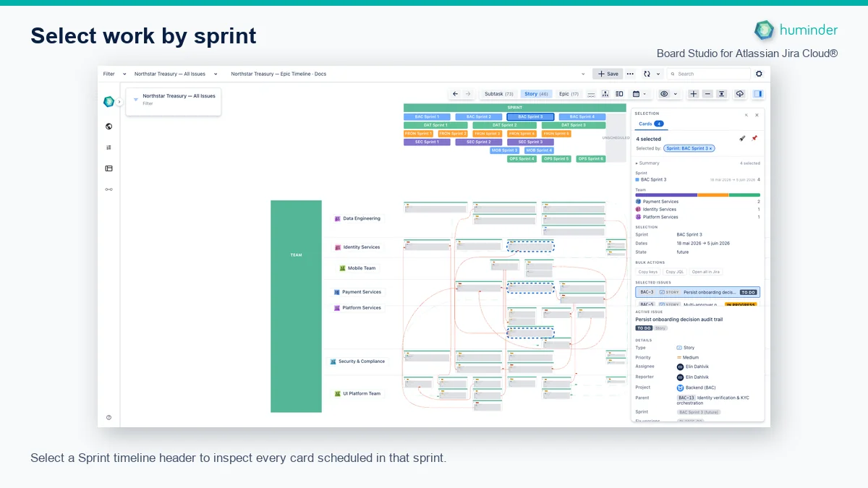Viewport: 868px width, 488px height.
Task: Click the dashed line links icon in toolbar
Action: click(x=591, y=94)
